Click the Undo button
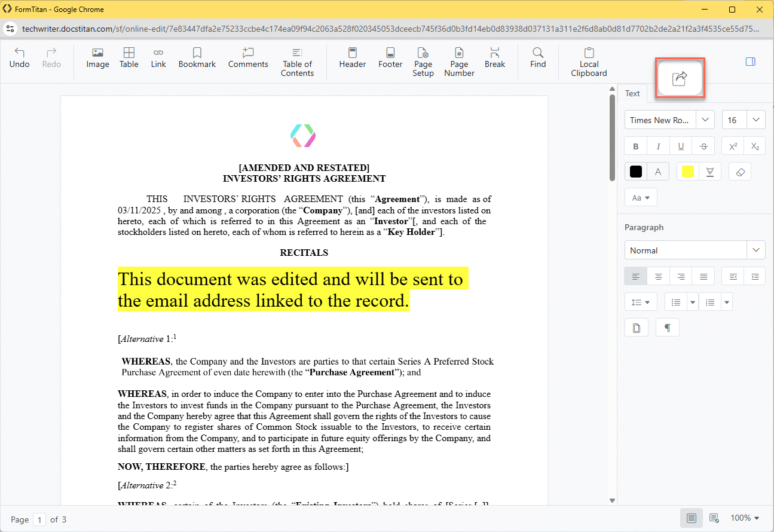The width and height of the screenshot is (774, 532). pyautogui.click(x=19, y=58)
